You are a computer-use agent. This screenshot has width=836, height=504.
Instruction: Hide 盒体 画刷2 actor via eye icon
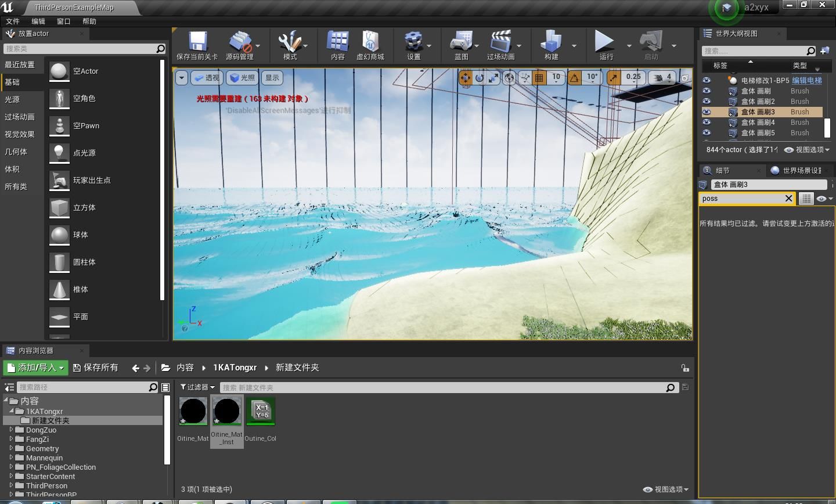(x=707, y=102)
